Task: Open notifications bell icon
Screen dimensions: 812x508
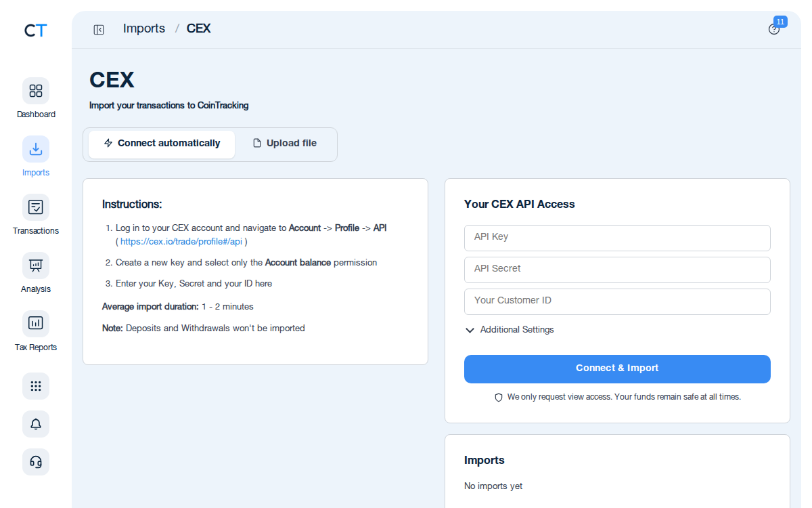Action: pos(36,424)
